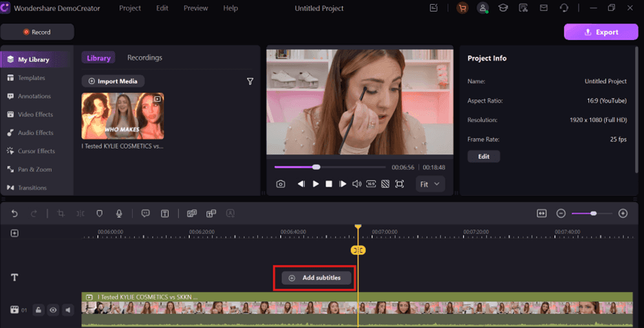644x328 pixels.
Task: Switch to the Recordings tab
Action: click(x=144, y=58)
